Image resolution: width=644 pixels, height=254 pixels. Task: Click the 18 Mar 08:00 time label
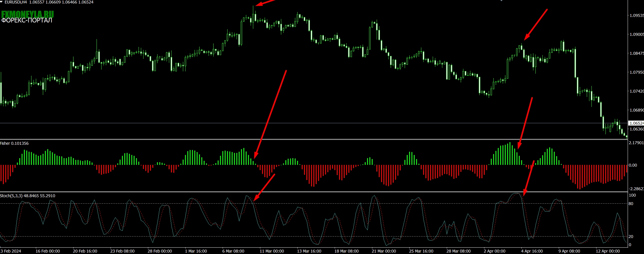pos(346,251)
